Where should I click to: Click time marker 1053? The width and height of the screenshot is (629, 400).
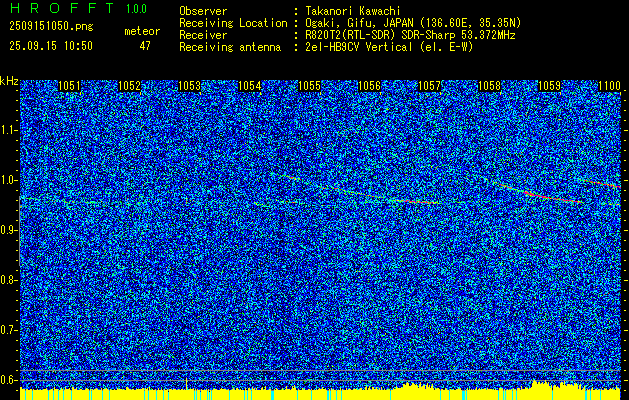click(x=189, y=86)
